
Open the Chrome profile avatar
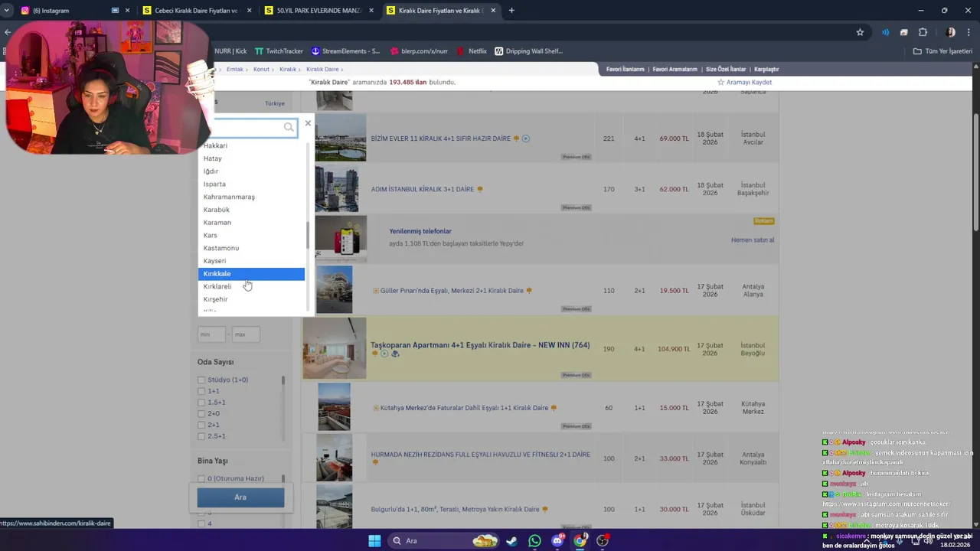click(951, 32)
